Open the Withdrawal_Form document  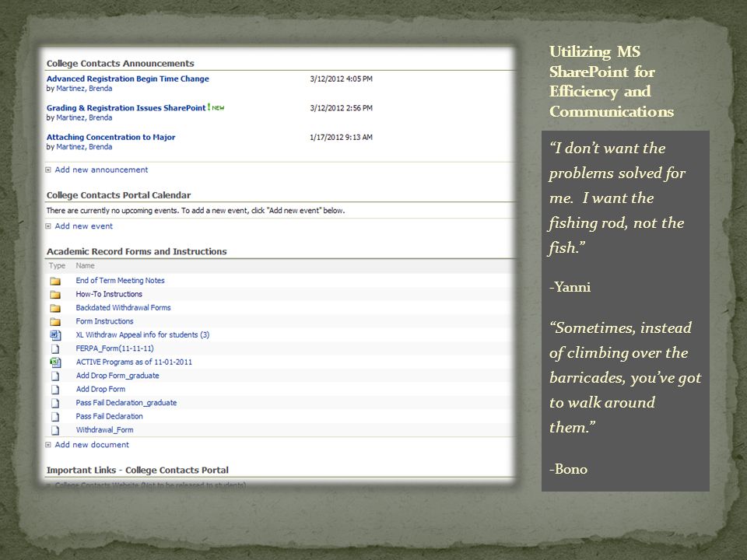(x=105, y=430)
